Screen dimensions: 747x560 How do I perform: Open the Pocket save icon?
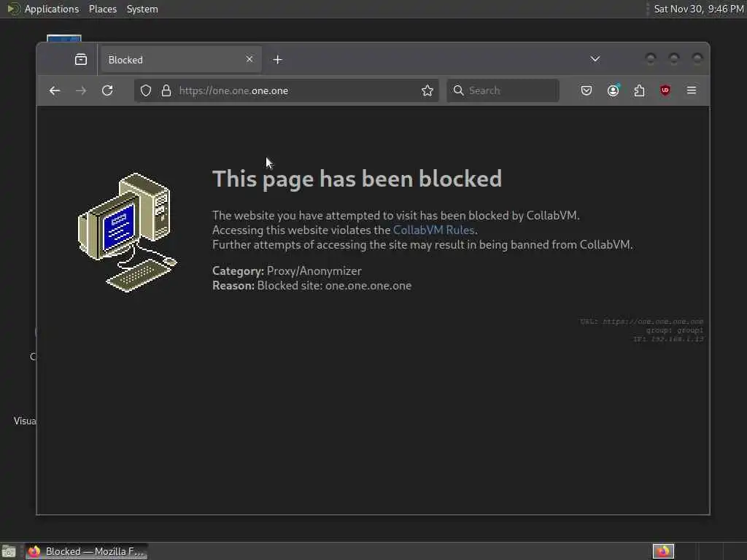click(587, 90)
